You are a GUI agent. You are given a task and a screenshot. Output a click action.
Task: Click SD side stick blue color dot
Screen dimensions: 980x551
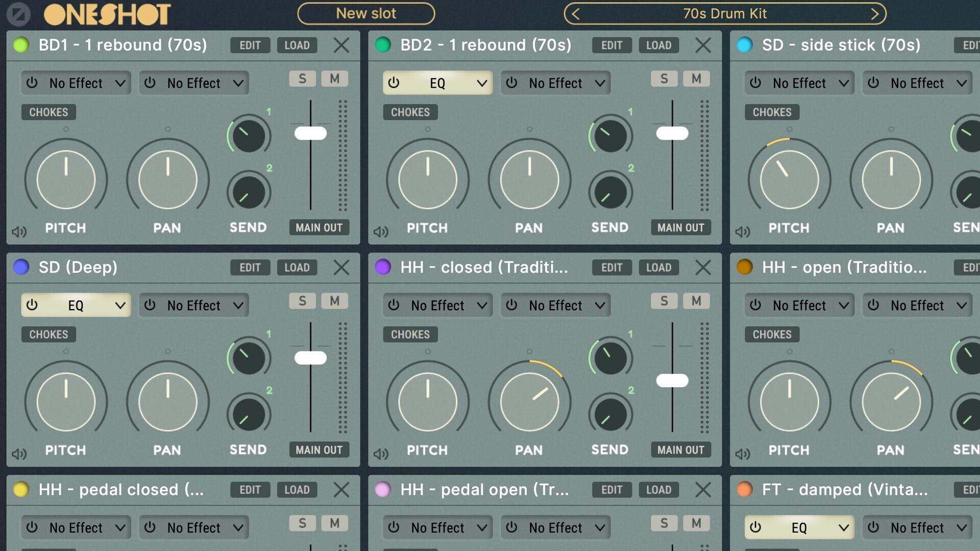pos(745,45)
